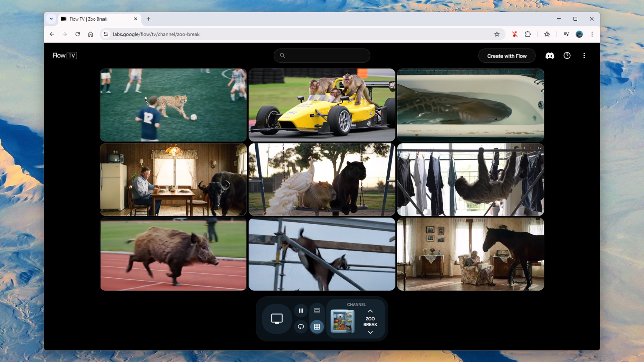Toggle the grid view button
The width and height of the screenshot is (644, 362).
click(x=317, y=327)
